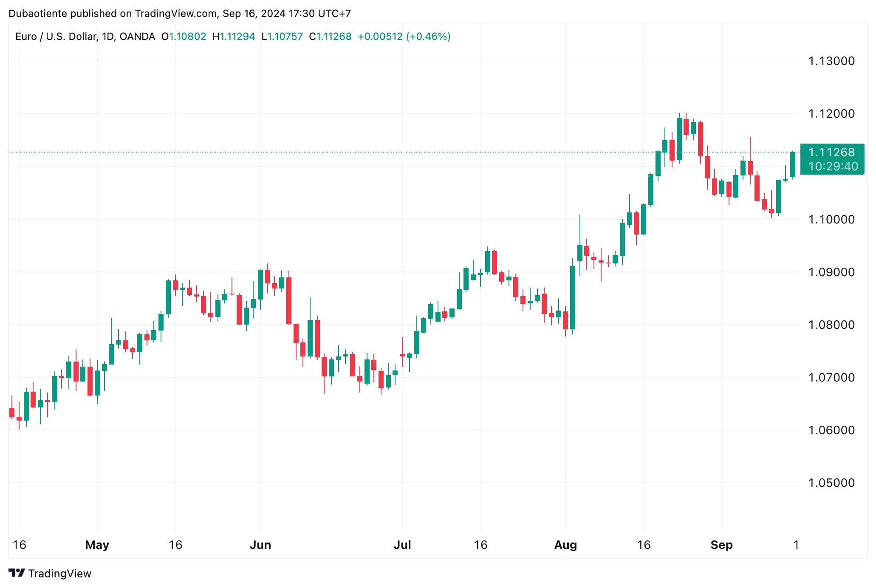The height and width of the screenshot is (588, 876).
Task: Click the Jun label on time axis
Action: coord(260,545)
